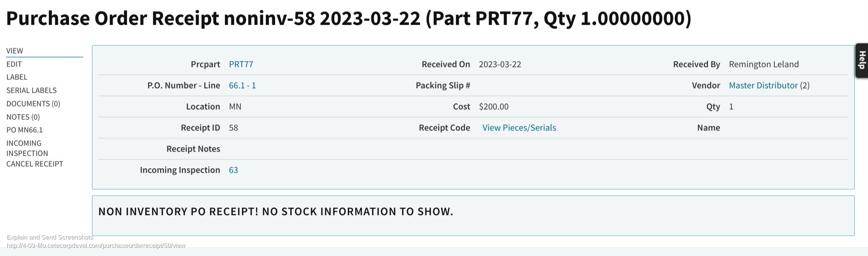Click the Cost value $200.00
The width and height of the screenshot is (868, 256).
click(x=494, y=107)
